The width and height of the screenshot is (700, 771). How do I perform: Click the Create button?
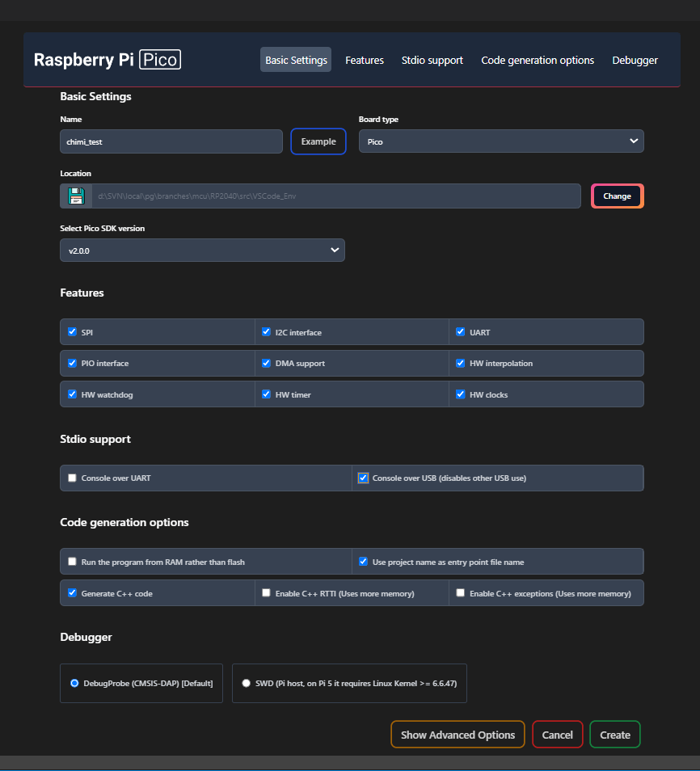(x=615, y=734)
